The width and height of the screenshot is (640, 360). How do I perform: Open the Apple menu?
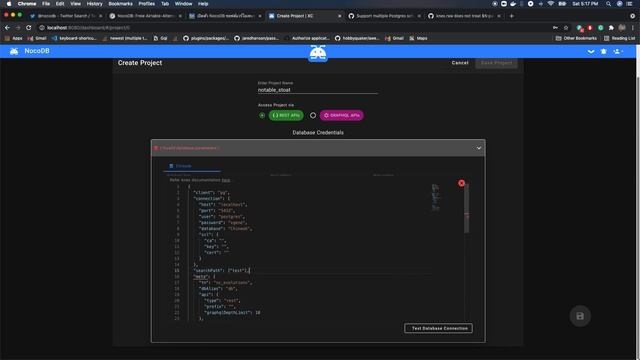coord(9,4)
